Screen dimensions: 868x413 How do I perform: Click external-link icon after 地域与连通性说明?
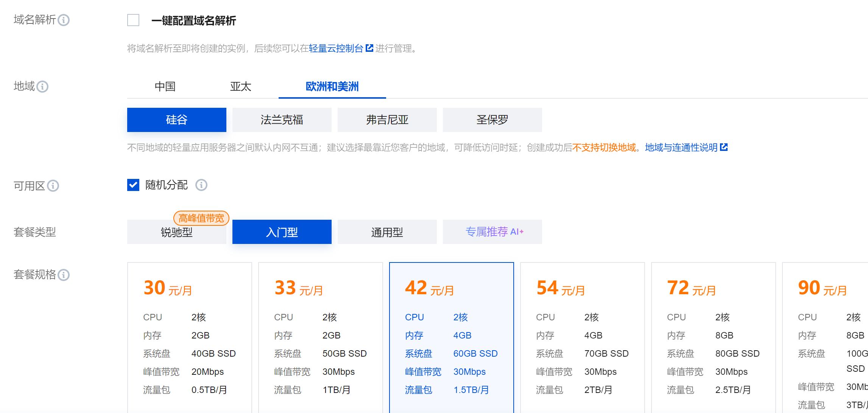tap(724, 147)
